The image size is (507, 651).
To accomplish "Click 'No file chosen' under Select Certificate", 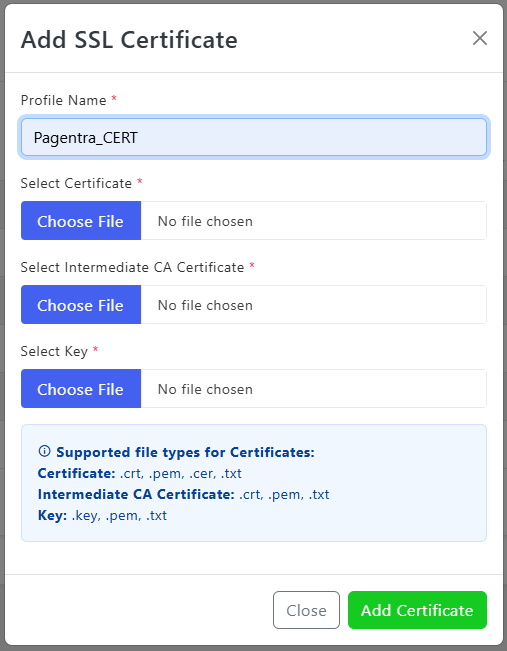I will pos(205,221).
